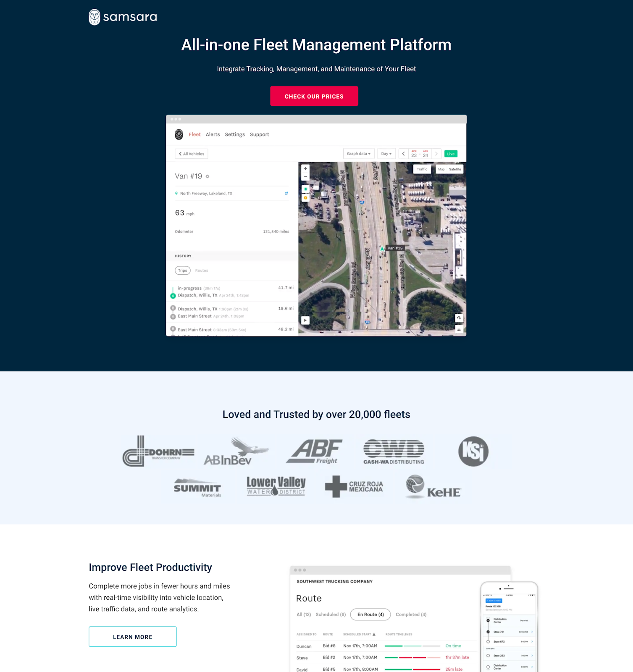Select the Routes history tab
Screen dimensions: 633x672
coord(202,270)
